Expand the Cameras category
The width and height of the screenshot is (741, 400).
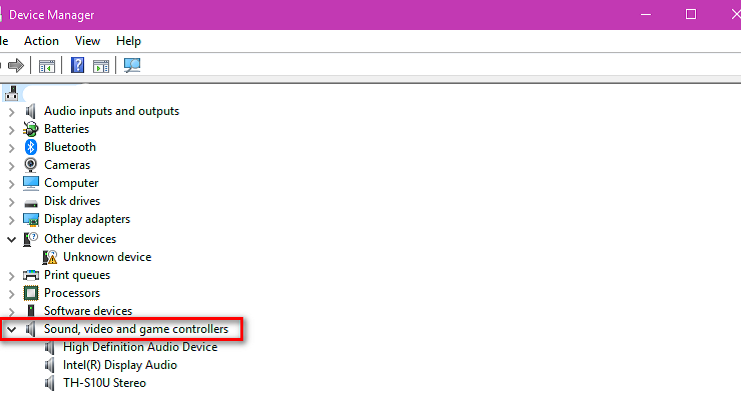[x=11, y=166]
